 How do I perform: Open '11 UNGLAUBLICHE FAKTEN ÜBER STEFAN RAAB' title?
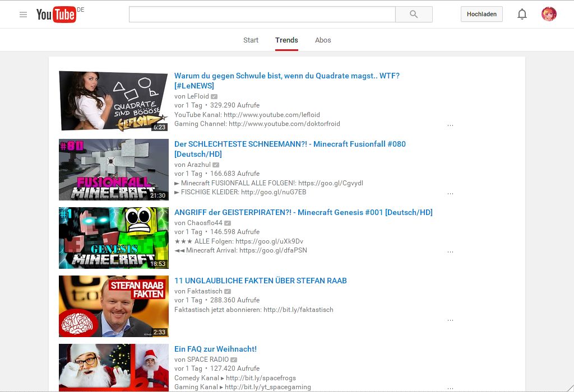click(261, 281)
